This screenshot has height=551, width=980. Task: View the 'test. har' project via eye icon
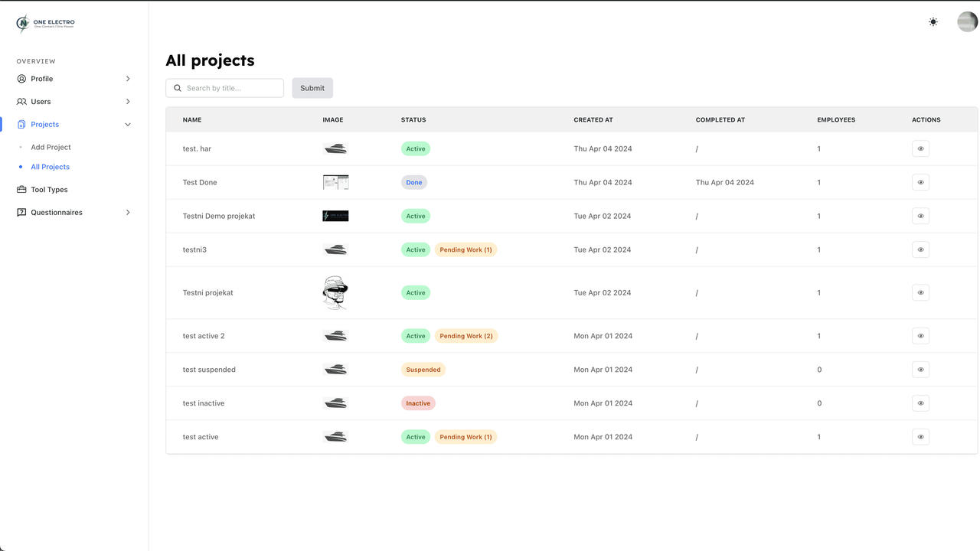[920, 148]
